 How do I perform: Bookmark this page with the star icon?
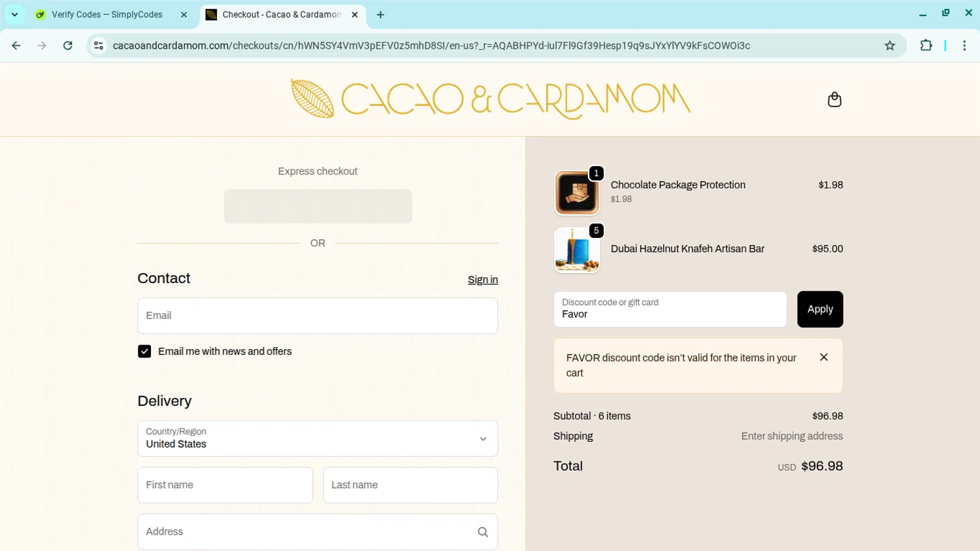click(x=890, y=46)
